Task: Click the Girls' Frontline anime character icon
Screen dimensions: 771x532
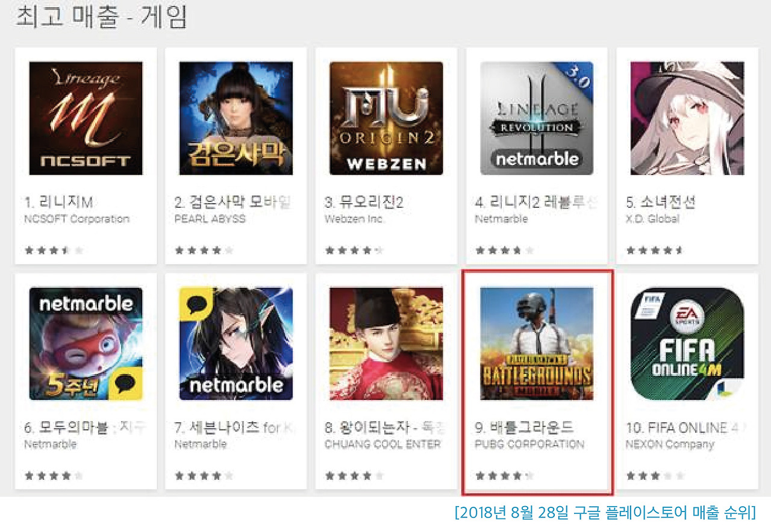Action: point(687,118)
